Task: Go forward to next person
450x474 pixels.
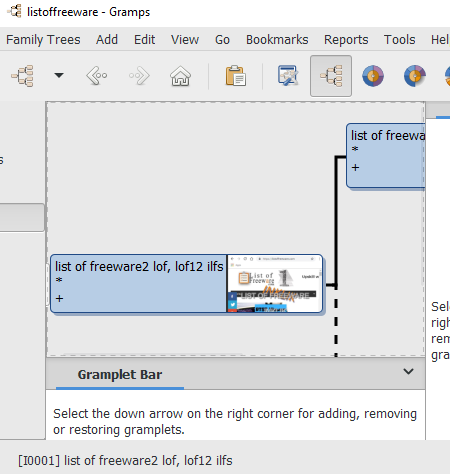Action: [139, 76]
